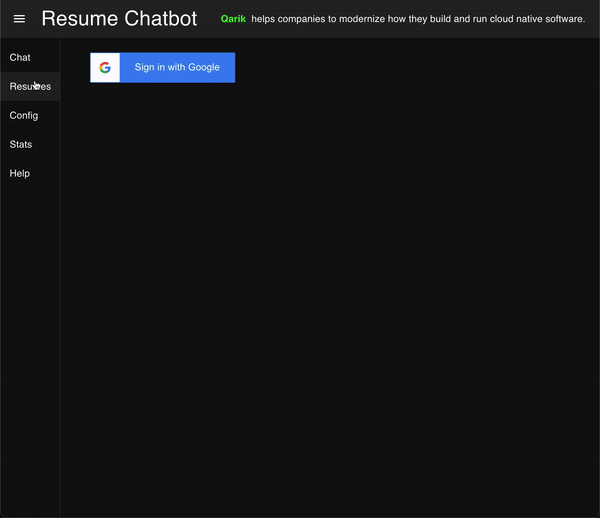Image resolution: width=600 pixels, height=518 pixels.
Task: Go to Resumes in the sidebar
Action: click(30, 86)
